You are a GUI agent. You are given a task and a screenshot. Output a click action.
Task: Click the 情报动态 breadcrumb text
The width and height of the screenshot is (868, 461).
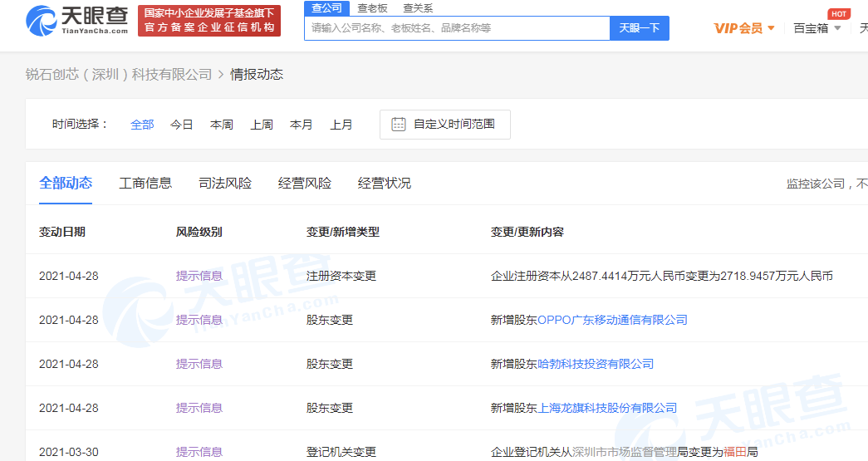pos(257,75)
